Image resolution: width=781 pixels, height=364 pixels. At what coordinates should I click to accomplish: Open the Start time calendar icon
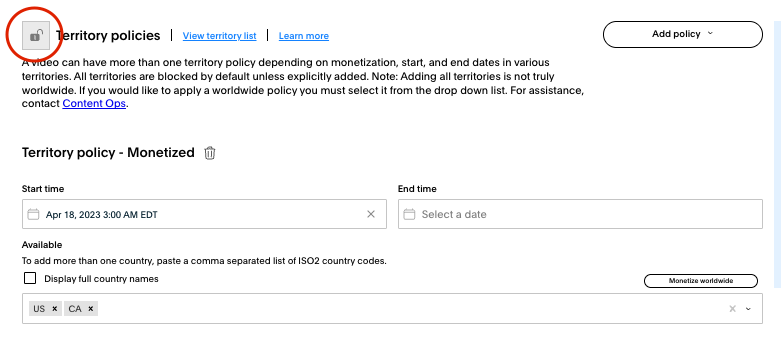tap(33, 215)
